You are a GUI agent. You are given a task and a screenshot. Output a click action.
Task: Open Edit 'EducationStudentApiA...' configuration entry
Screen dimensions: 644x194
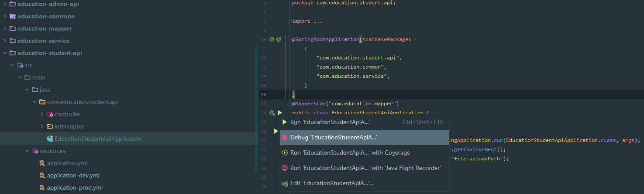364,183
